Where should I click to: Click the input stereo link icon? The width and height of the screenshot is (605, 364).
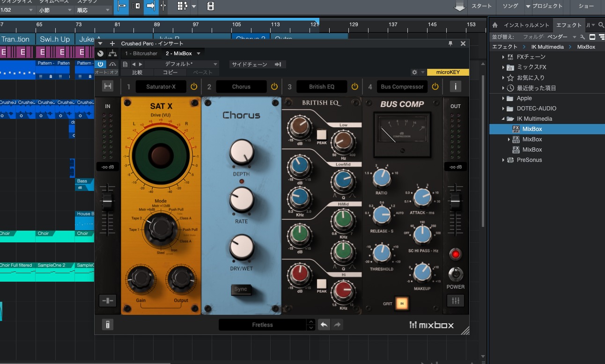pos(108,301)
